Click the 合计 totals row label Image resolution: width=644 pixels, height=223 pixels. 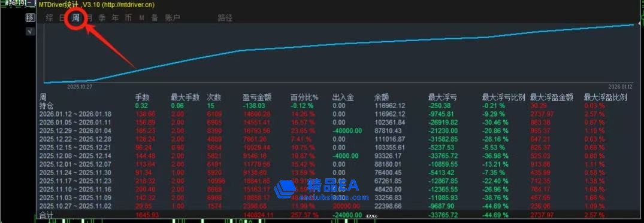pos(46,215)
